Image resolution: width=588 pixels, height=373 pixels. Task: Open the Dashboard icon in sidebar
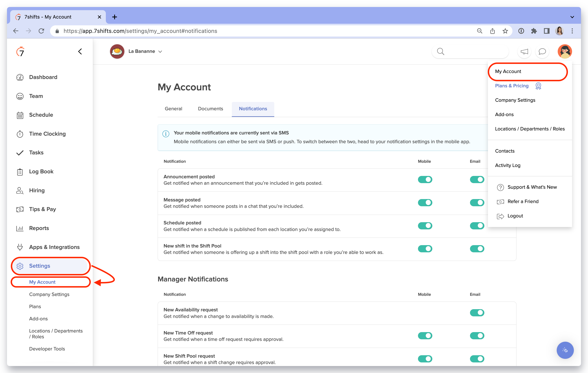tap(20, 77)
